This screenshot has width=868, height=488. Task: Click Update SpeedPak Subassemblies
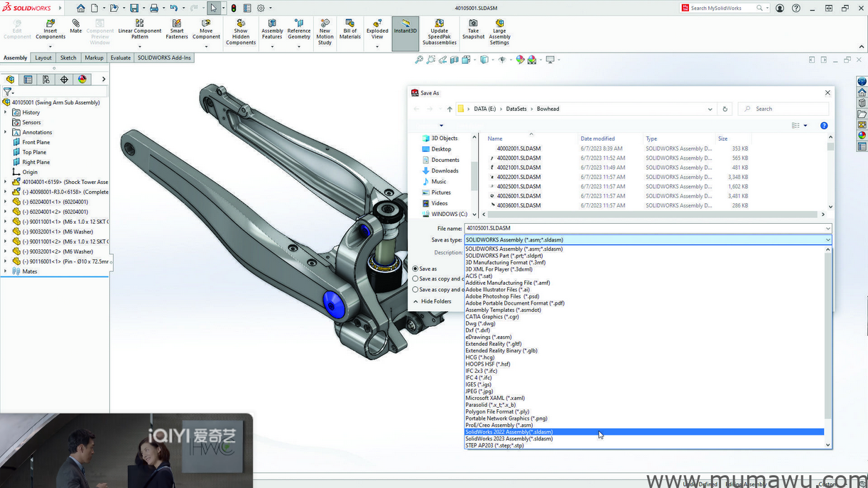[x=439, y=33]
